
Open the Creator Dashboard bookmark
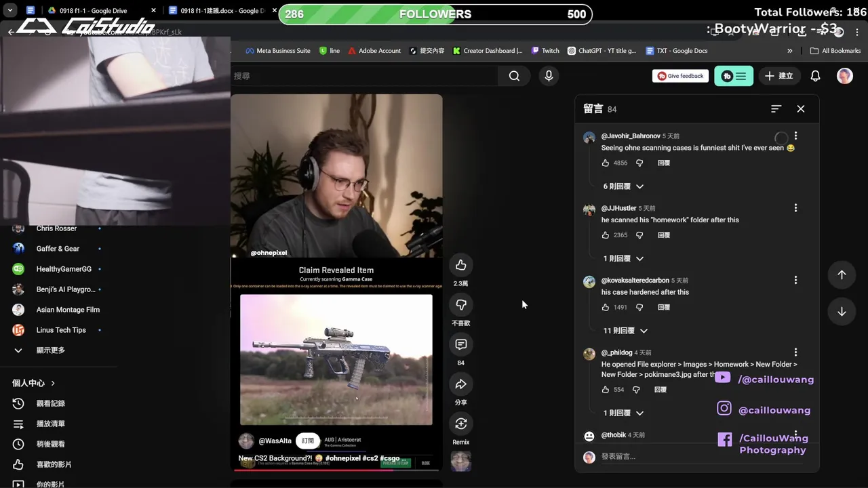coord(488,51)
